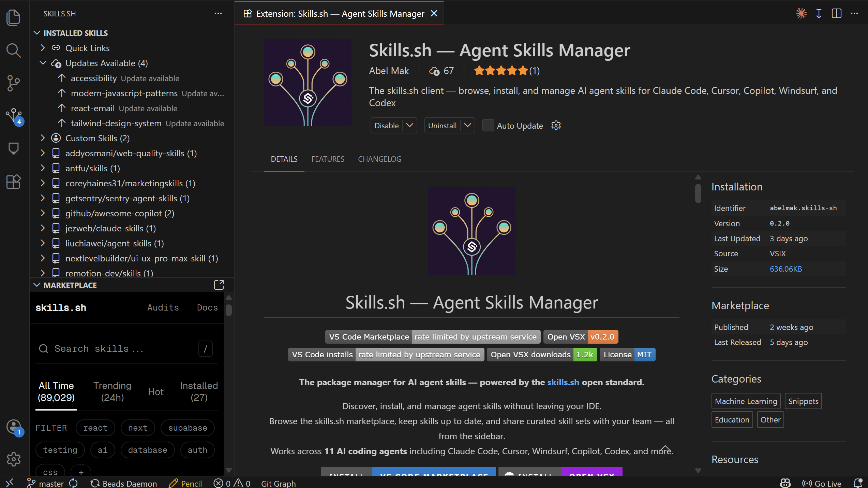
Task: Toggle the react filter chip
Action: pos(95,428)
